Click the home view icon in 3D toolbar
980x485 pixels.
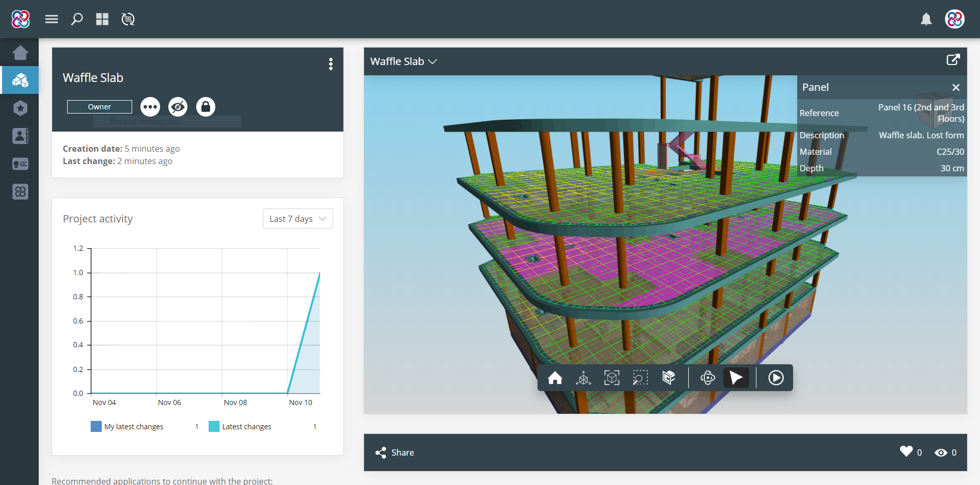tap(555, 378)
